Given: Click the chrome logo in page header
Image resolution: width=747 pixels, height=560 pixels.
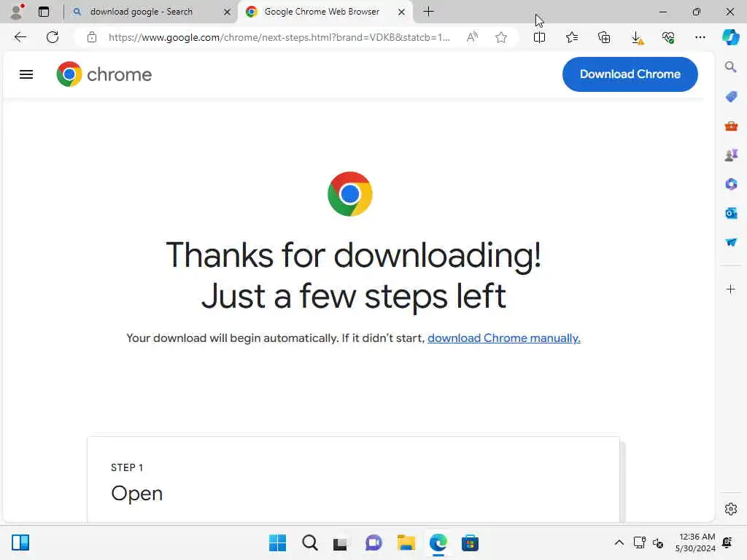Looking at the screenshot, I should pyautogui.click(x=104, y=74).
